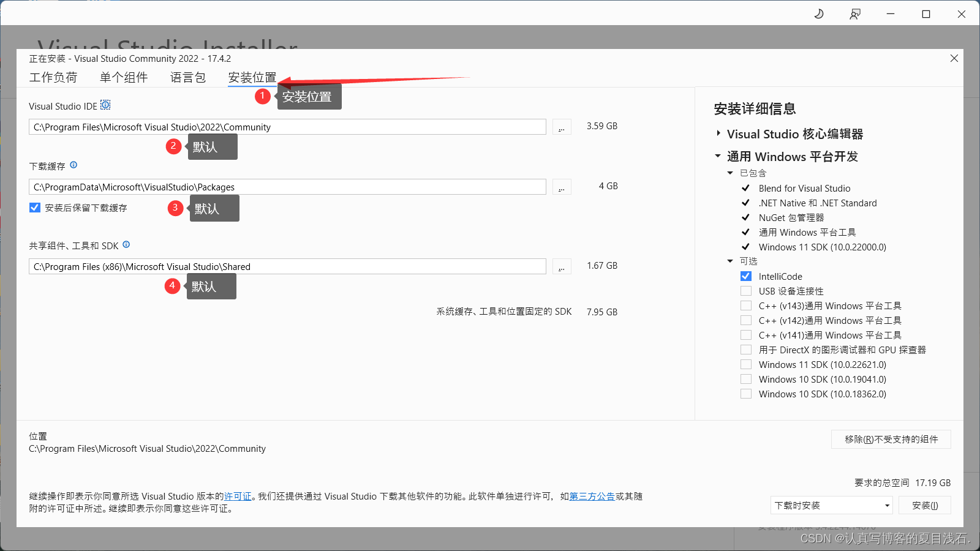Image resolution: width=980 pixels, height=551 pixels.
Task: Collapse the 可选 section
Action: [x=730, y=261]
